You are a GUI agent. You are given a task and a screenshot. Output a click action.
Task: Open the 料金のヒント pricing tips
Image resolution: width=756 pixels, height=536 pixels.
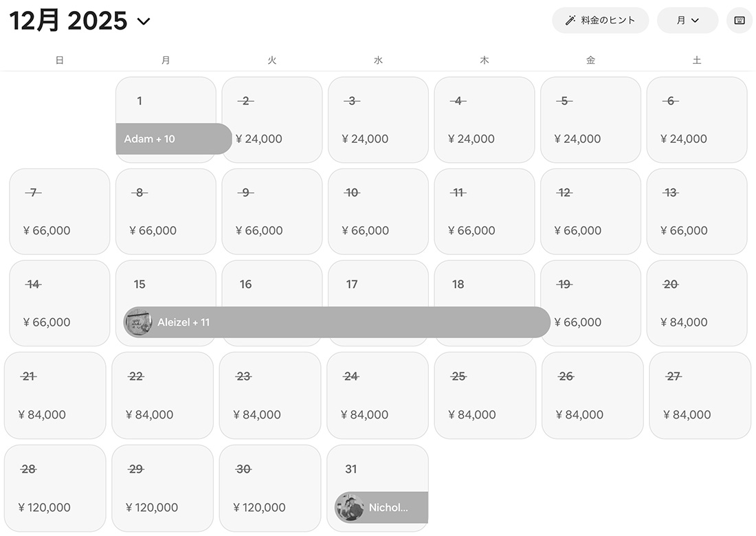point(608,21)
